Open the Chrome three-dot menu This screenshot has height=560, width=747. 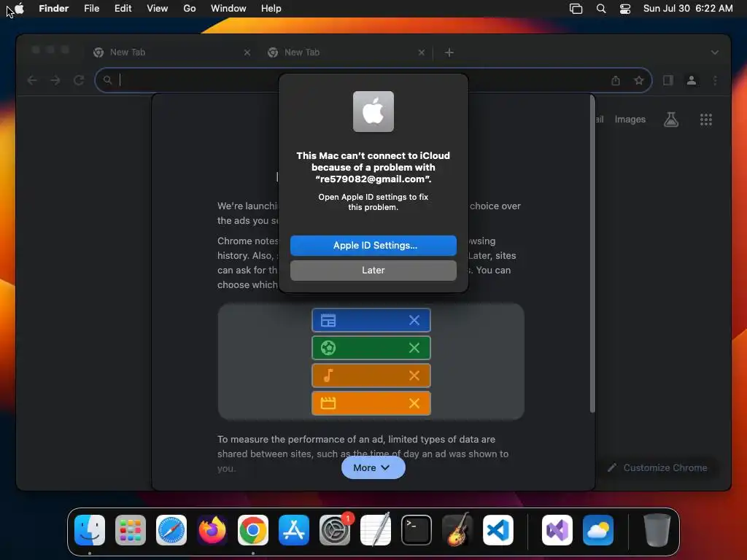tap(715, 80)
